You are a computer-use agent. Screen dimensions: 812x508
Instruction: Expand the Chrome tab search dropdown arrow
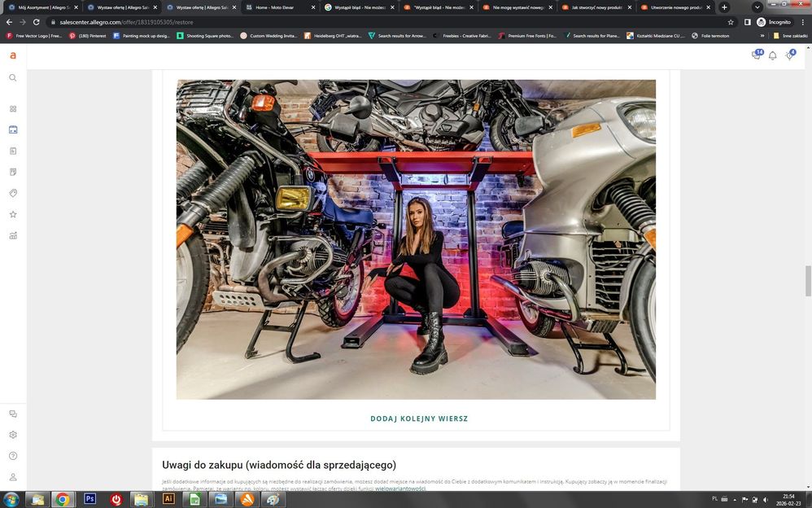click(757, 7)
